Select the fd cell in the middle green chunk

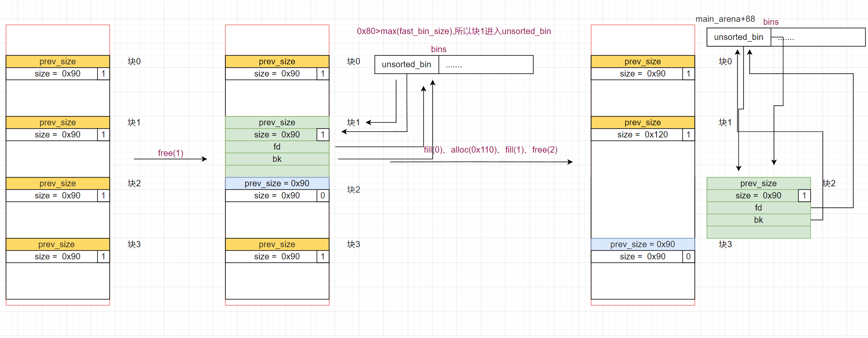(x=277, y=147)
